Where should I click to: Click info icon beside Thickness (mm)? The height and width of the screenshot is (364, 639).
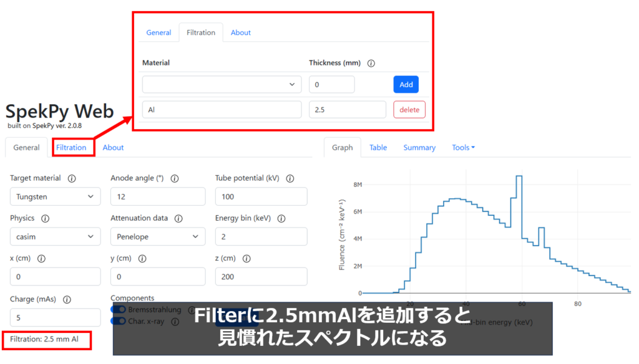tap(371, 63)
